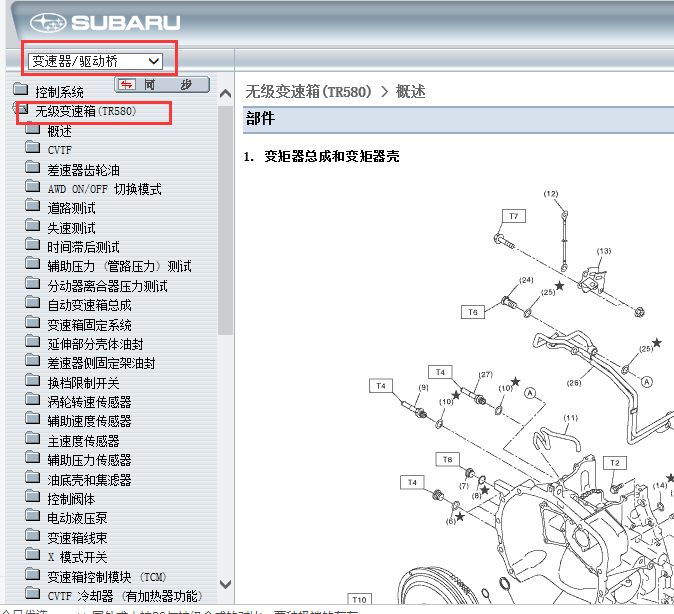
Task: Select 电动液压泵 entry
Action: point(77,518)
